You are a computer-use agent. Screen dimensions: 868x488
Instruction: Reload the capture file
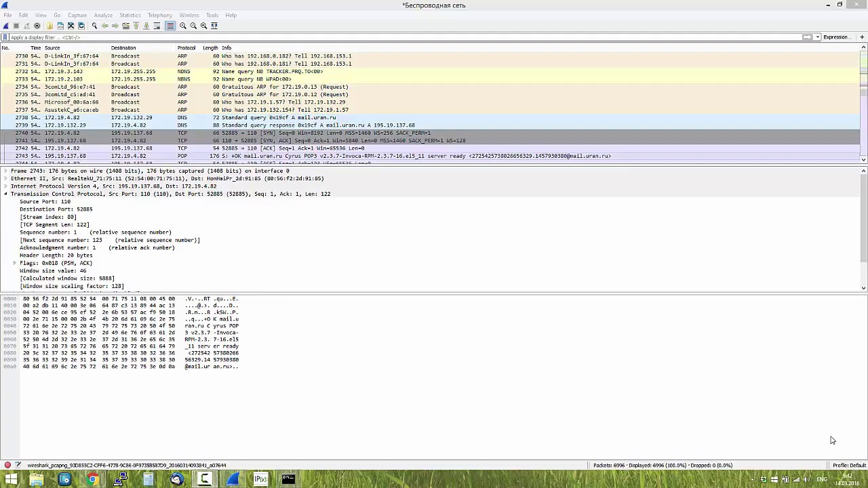81,26
